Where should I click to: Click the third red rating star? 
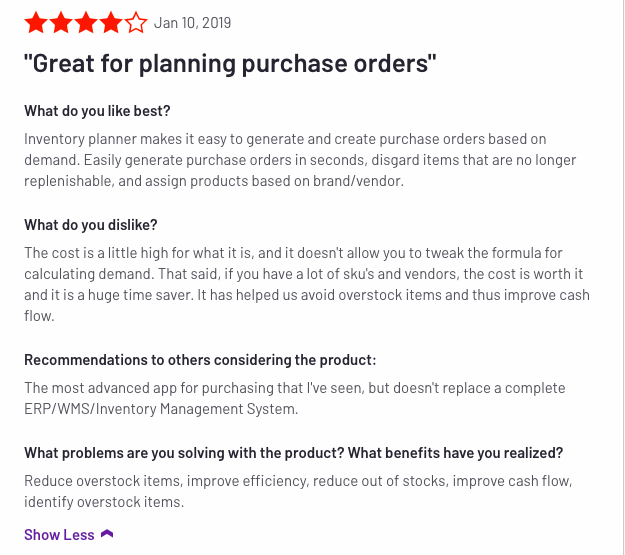click(86, 22)
